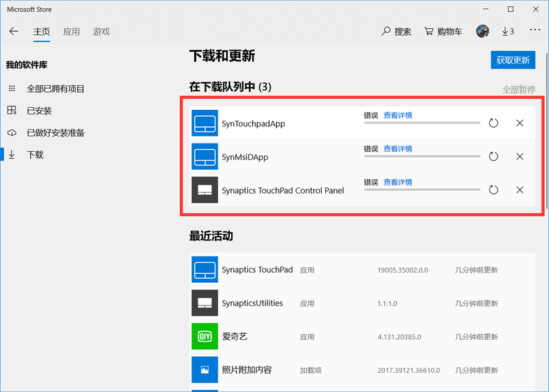
Task: Open Synaptics TouchPad in recent activity
Action: tap(362, 269)
